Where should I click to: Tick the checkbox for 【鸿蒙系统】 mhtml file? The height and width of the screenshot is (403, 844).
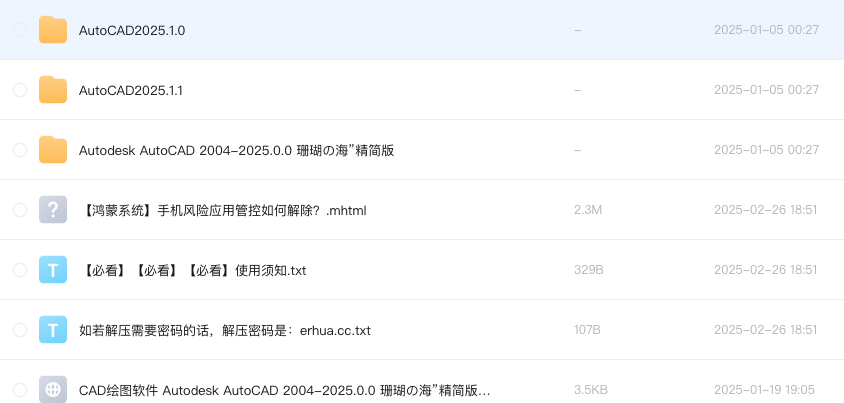[20, 210]
